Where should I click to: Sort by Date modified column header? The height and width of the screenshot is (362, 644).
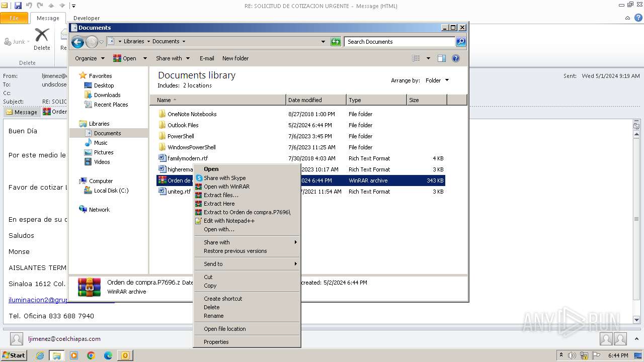coord(316,100)
